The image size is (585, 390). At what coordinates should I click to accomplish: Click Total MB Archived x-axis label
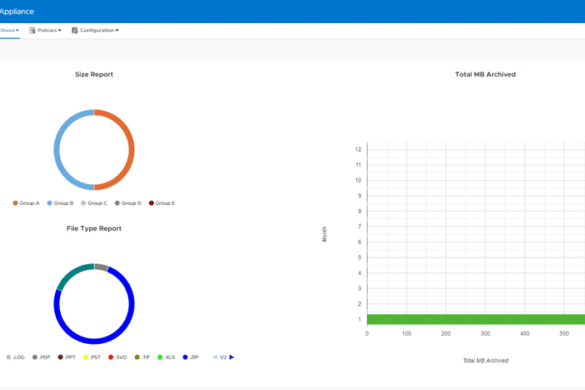pos(485,361)
